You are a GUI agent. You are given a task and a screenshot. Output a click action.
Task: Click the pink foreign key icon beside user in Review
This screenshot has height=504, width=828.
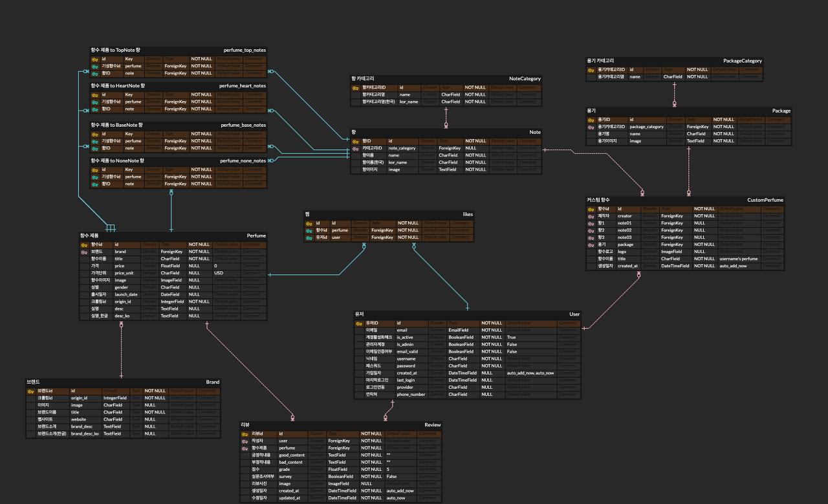(245, 441)
